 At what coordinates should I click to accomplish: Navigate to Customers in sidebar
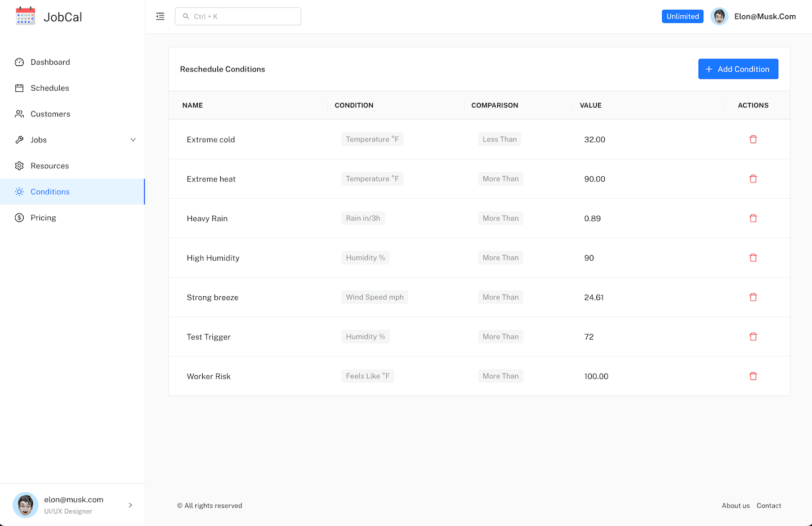tap(50, 114)
